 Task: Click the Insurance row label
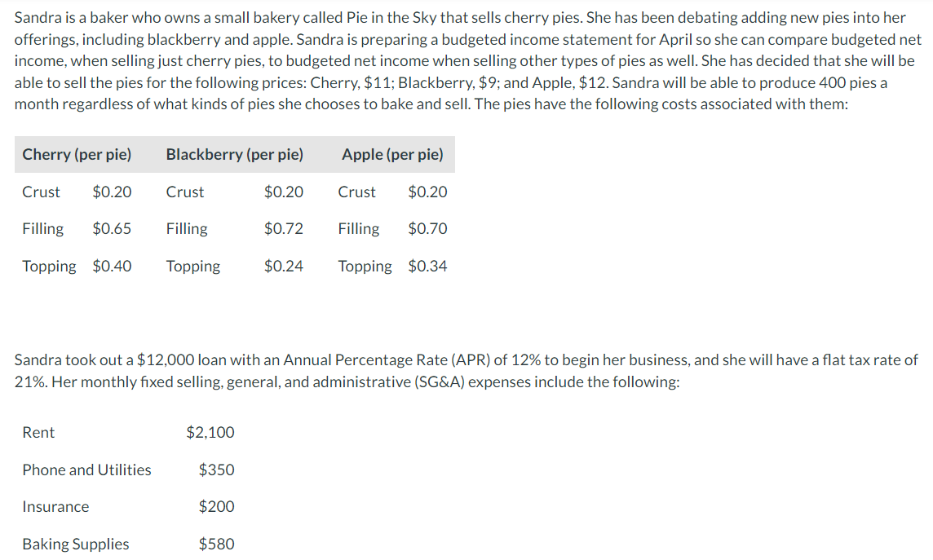[x=55, y=506]
